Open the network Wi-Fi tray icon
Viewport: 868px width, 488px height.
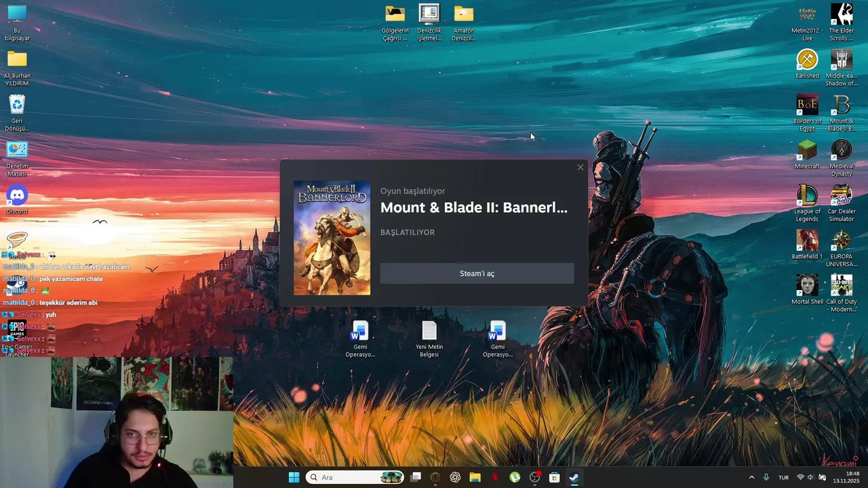click(800, 477)
